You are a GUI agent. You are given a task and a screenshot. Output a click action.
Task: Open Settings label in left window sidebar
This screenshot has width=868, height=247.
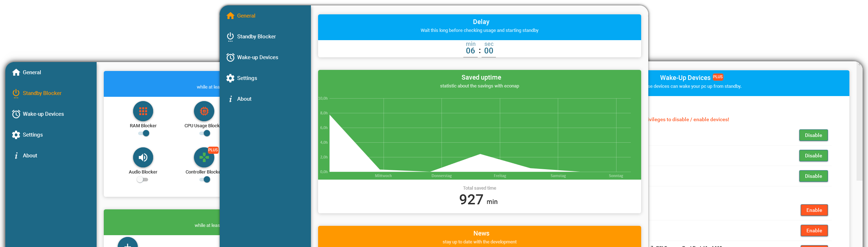coord(33,135)
